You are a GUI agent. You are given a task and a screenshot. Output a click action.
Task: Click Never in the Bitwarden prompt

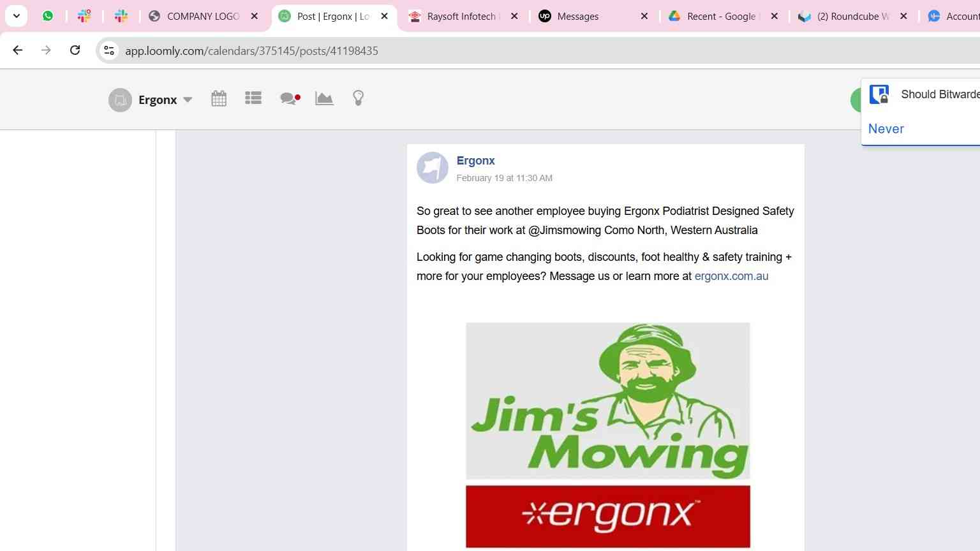tap(886, 129)
